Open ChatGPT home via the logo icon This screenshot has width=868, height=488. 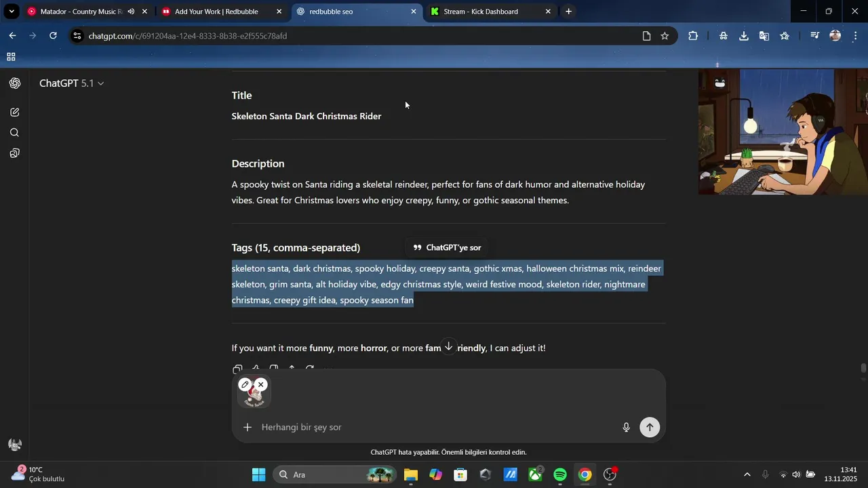click(x=15, y=83)
